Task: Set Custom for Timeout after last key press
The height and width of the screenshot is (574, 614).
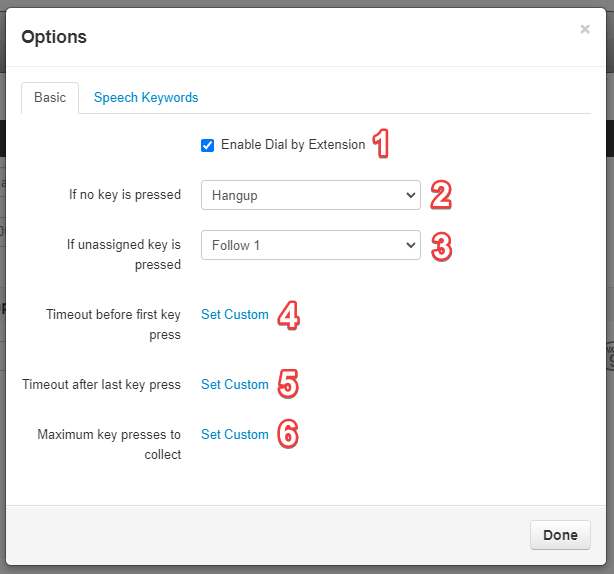Action: pyautogui.click(x=235, y=384)
